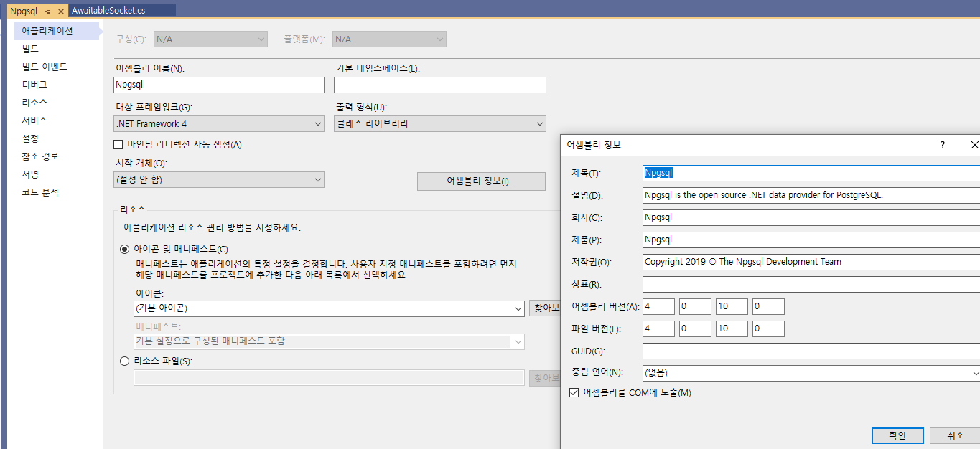Click 어셈블리 버전 major number field

[x=658, y=306]
